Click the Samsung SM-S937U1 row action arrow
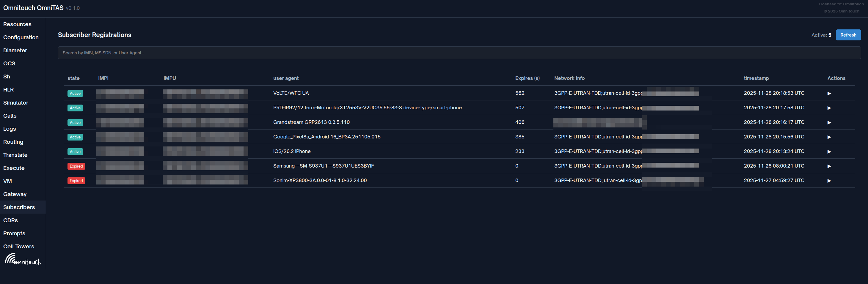This screenshot has width=868, height=284. click(829, 166)
